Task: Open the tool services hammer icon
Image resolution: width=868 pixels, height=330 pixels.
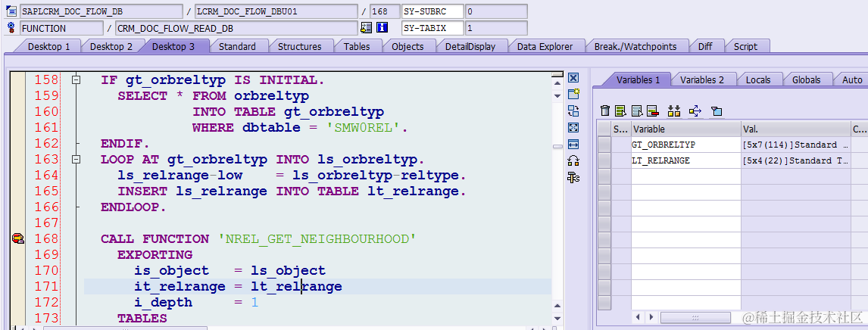Action: click(x=573, y=177)
